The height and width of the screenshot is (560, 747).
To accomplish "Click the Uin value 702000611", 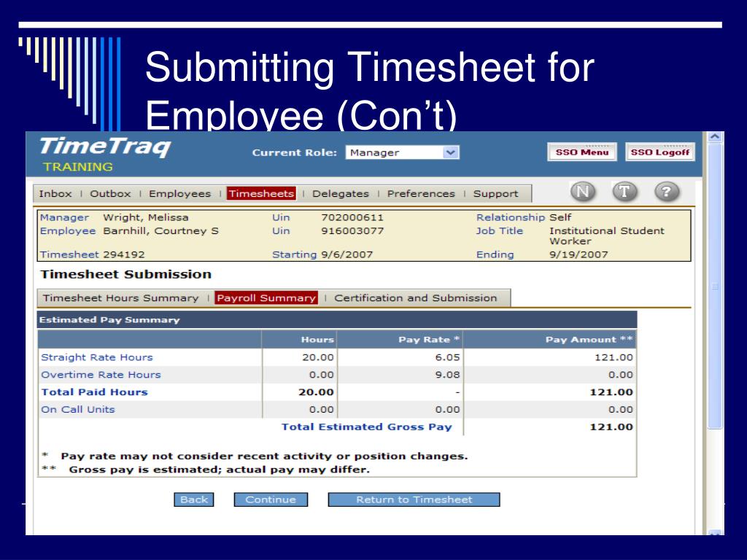I will coord(352,217).
